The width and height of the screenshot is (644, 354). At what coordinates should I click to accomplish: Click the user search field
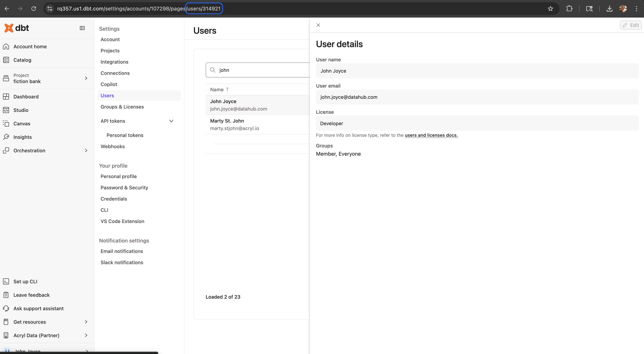(260, 70)
